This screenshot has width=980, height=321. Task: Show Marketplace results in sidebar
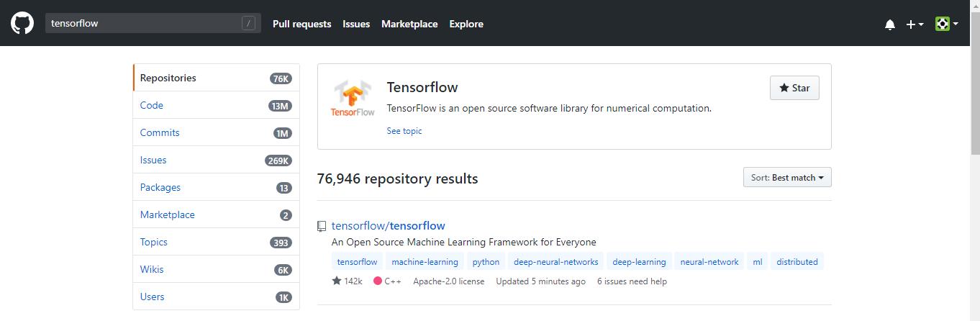(x=216, y=214)
